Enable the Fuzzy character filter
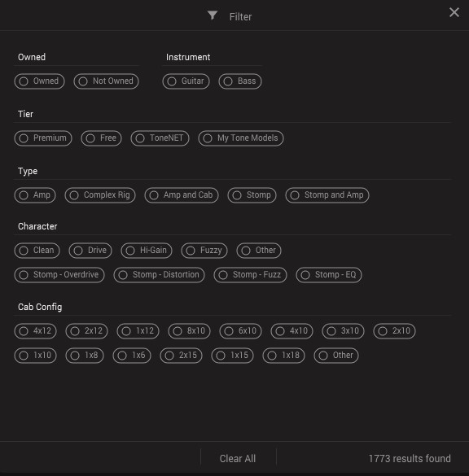Viewport: 469px width, 476px height. (204, 251)
